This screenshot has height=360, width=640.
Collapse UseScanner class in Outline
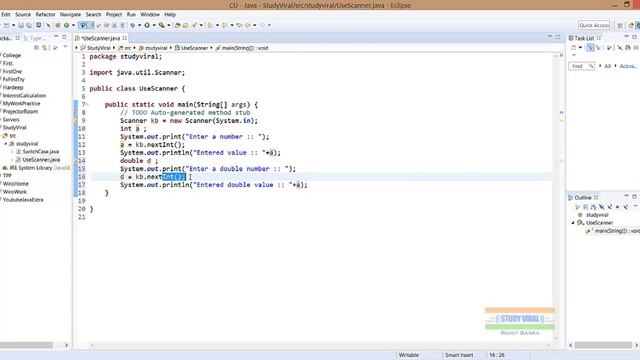coord(573,223)
